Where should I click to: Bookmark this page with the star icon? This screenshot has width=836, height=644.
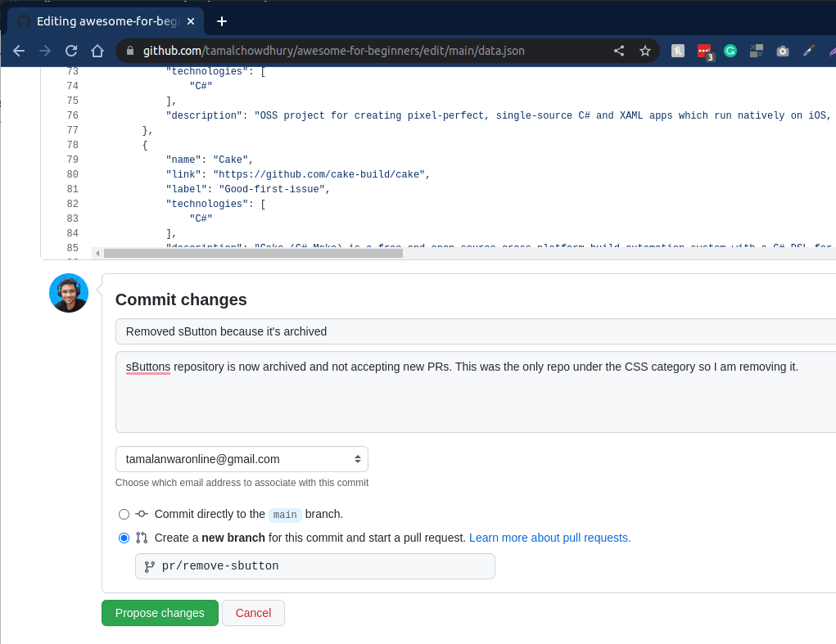(645, 51)
